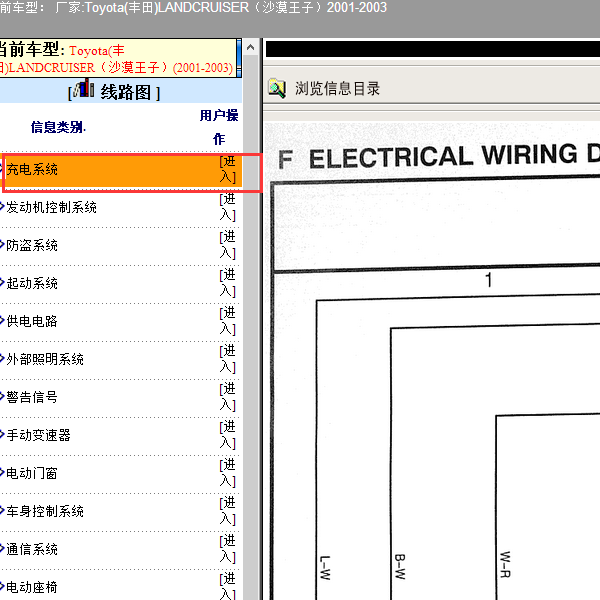Image resolution: width=600 pixels, height=600 pixels.
Task: Select 供电电路 in the list
Action: (x=32, y=321)
